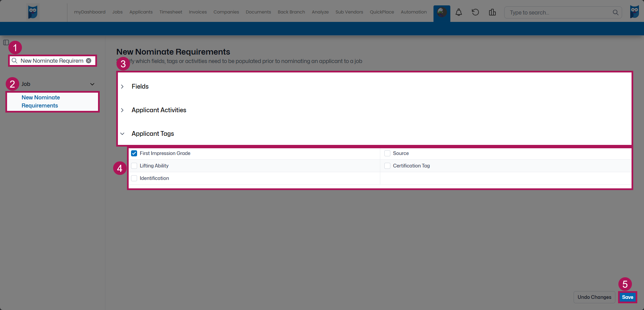
Task: Click the Save button
Action: point(627,297)
